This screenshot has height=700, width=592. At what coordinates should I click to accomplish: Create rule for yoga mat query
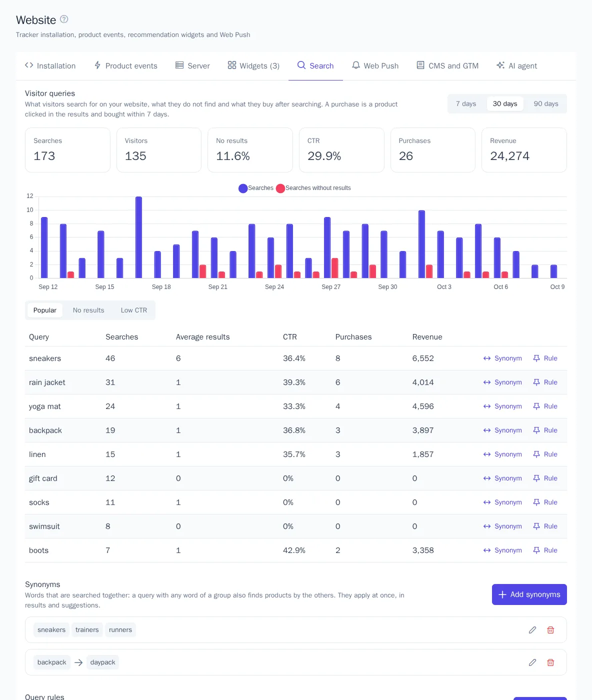coord(545,406)
